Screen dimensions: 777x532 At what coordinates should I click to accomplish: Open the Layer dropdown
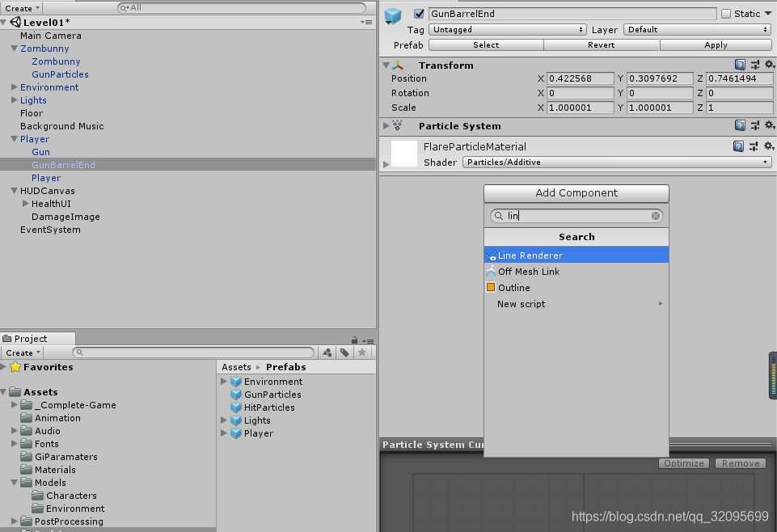pyautogui.click(x=698, y=30)
